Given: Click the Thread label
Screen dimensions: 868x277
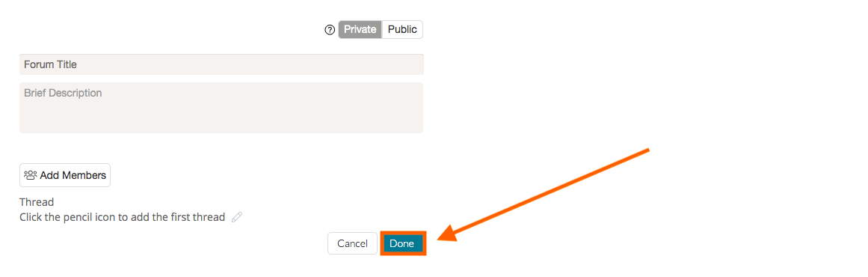Looking at the screenshot, I should point(37,202).
